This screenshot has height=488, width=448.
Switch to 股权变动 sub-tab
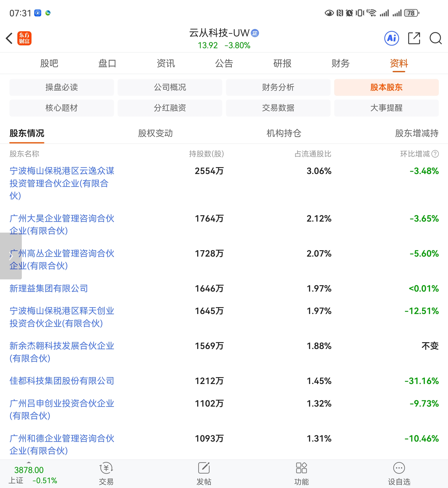(155, 133)
